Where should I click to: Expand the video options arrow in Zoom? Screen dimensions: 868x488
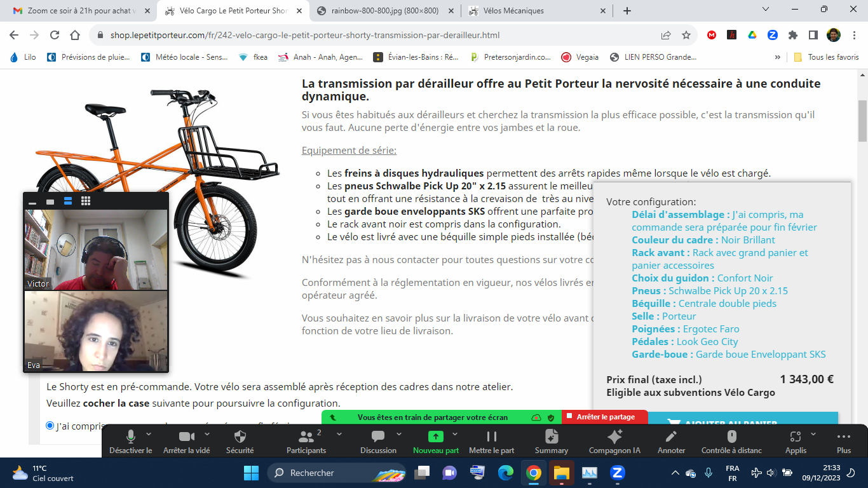207,434
